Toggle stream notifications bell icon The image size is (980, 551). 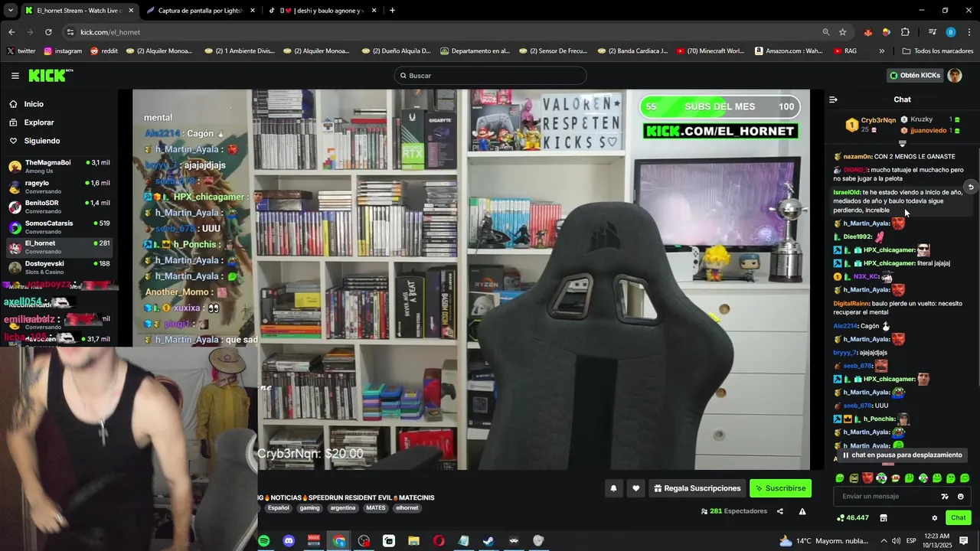click(x=613, y=488)
